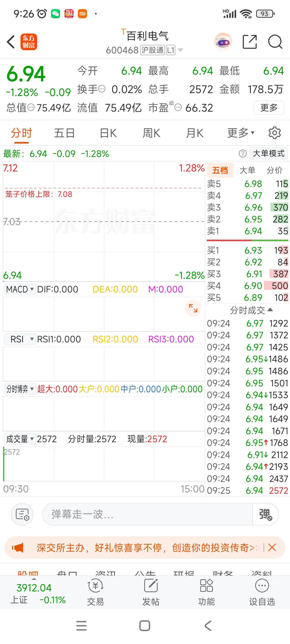Viewport: 290px width, 644px height.
Task: Tap the 笼子价格上限 7.08 label
Action: click(39, 194)
